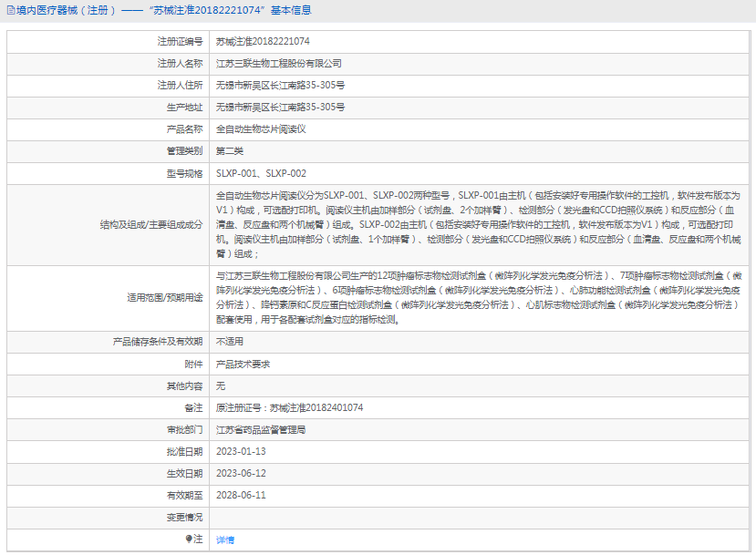
Task: Open the 详情 details link
Action: point(225,540)
